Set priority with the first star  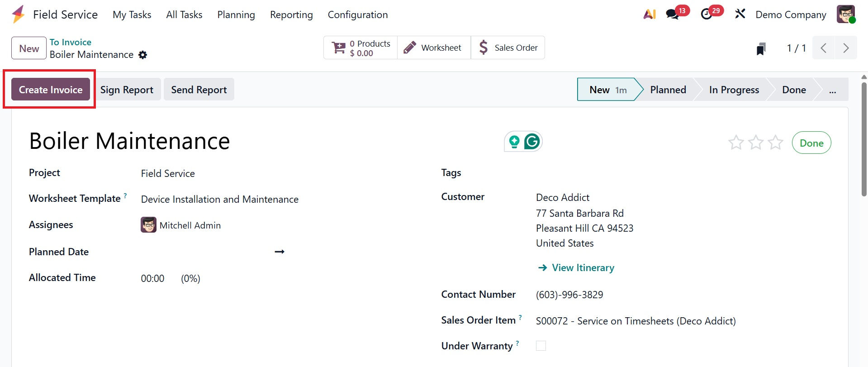(736, 143)
